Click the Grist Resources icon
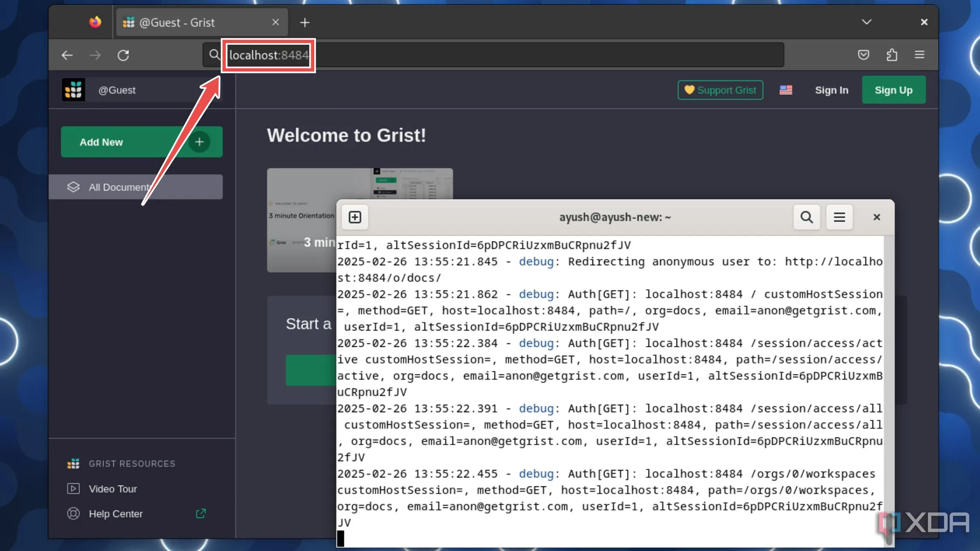980x551 pixels. coord(73,464)
